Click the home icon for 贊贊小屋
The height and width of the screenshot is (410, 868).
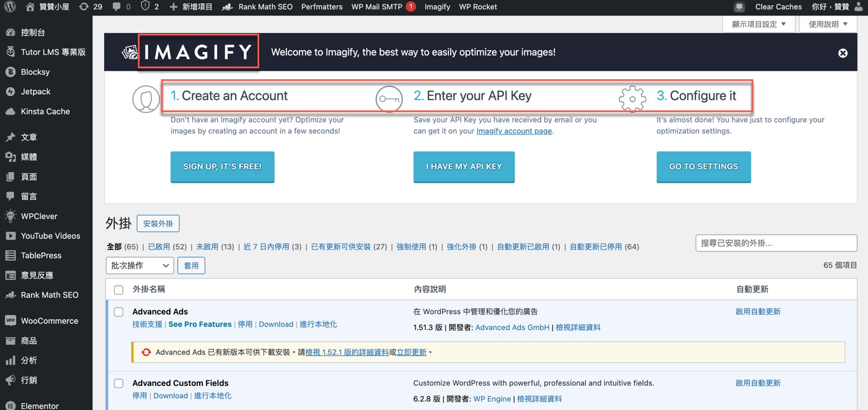[x=30, y=7]
